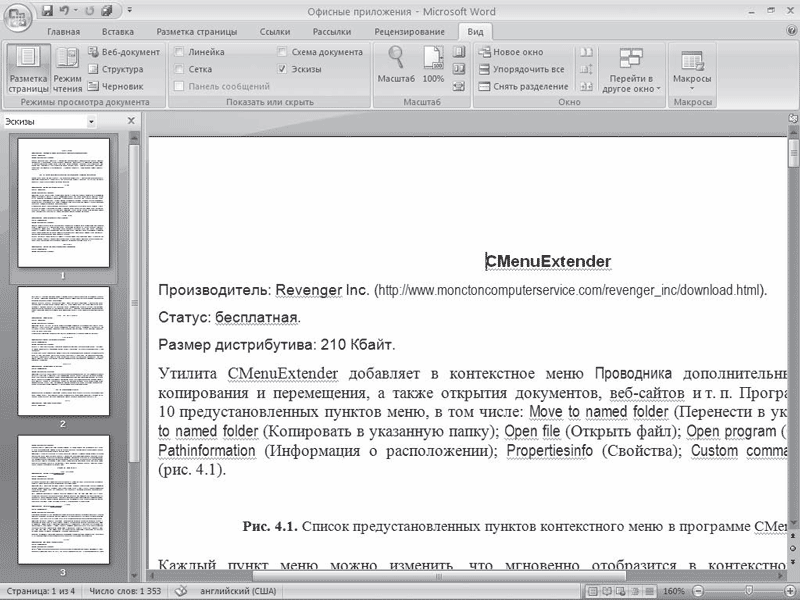Open the round Office button menu
This screenshot has width=800, height=600.
click(x=18, y=17)
